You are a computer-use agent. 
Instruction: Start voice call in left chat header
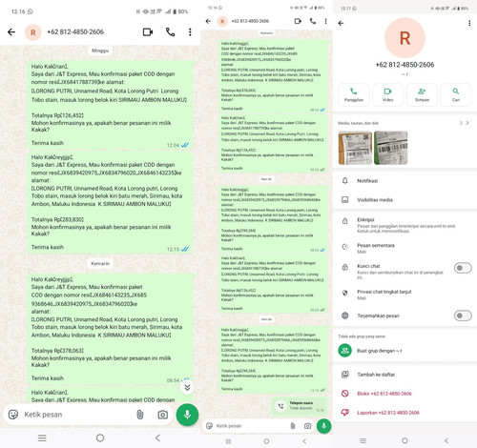click(x=170, y=32)
